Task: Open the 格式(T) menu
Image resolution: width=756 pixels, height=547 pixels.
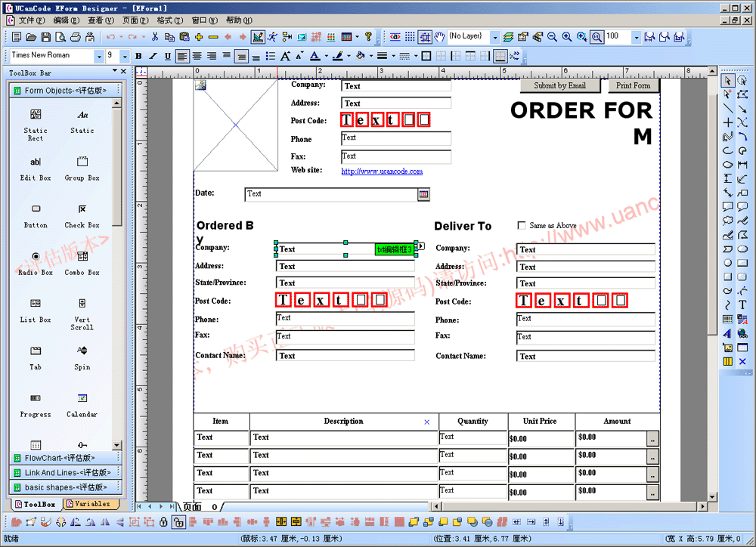Action: tap(169, 20)
